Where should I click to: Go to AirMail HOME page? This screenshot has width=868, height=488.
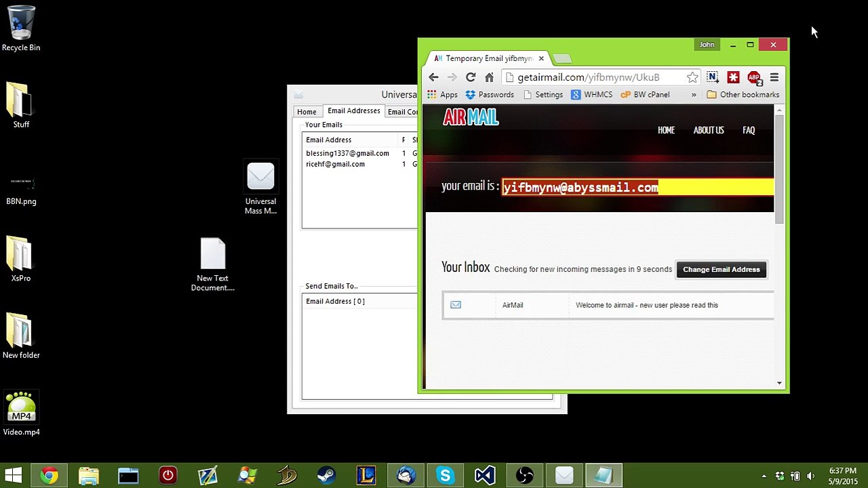pos(666,130)
